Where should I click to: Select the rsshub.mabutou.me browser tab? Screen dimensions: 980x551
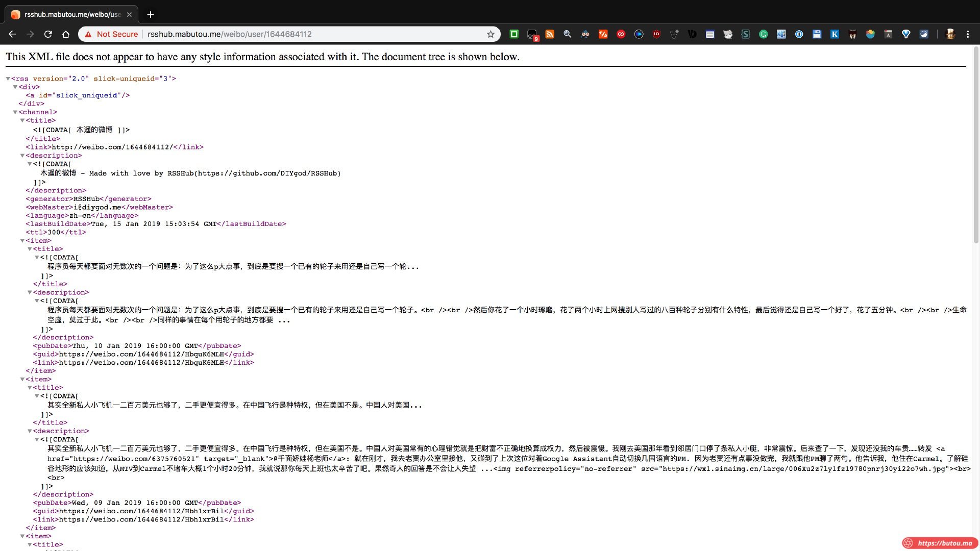point(71,14)
